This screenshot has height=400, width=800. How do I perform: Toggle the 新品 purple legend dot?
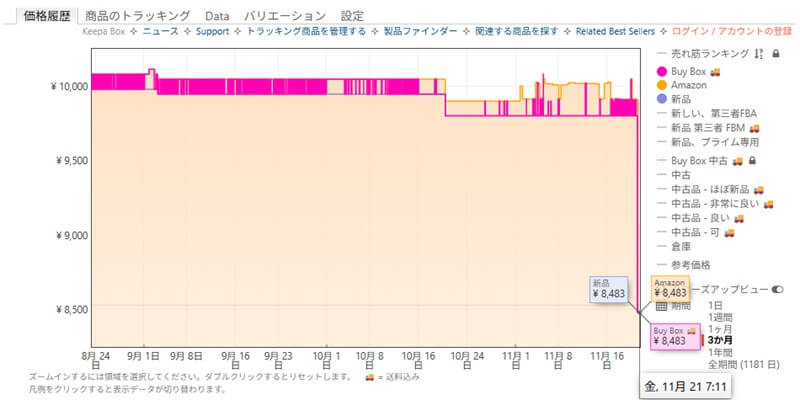point(663,100)
